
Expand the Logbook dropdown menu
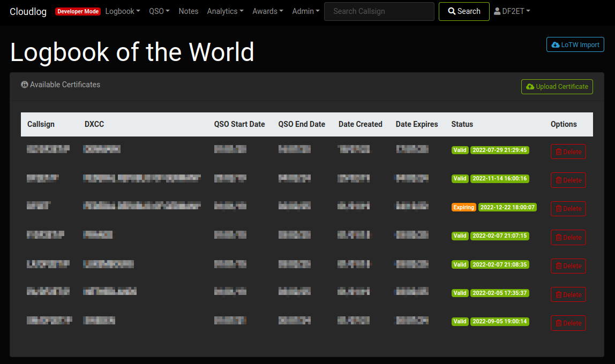122,11
